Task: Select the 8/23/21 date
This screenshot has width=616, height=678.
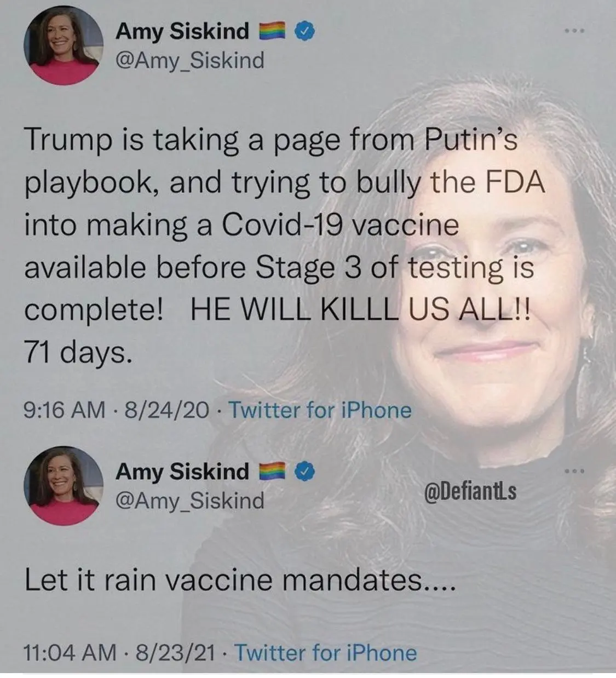Action: pos(175,653)
